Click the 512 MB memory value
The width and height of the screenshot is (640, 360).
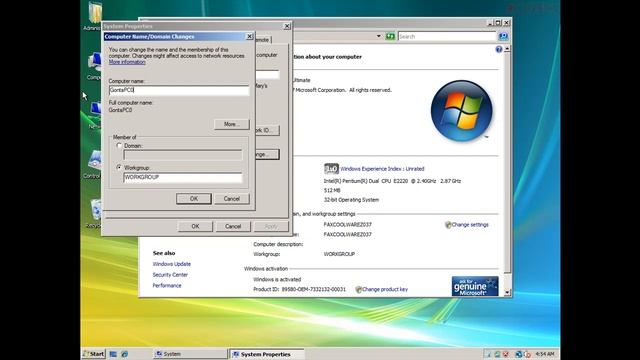[332, 191]
